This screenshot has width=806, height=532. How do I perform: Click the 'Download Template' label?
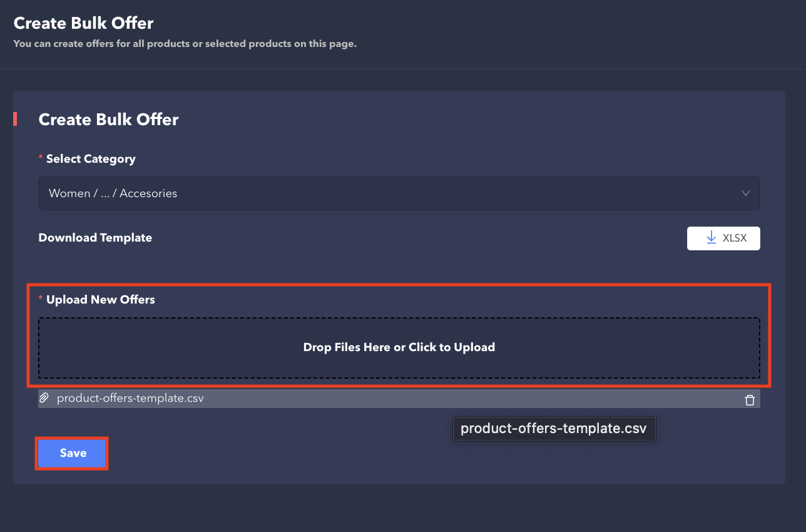tap(95, 238)
